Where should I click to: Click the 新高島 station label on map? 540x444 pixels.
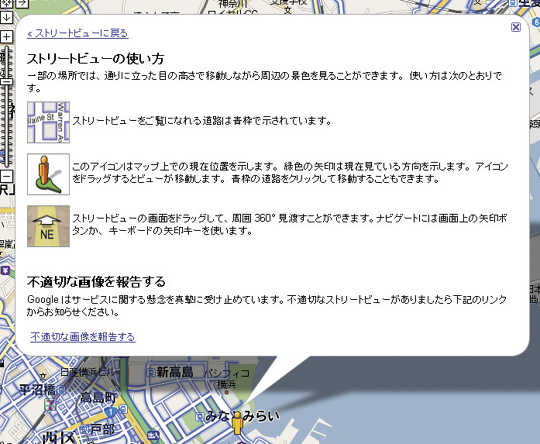click(x=175, y=372)
